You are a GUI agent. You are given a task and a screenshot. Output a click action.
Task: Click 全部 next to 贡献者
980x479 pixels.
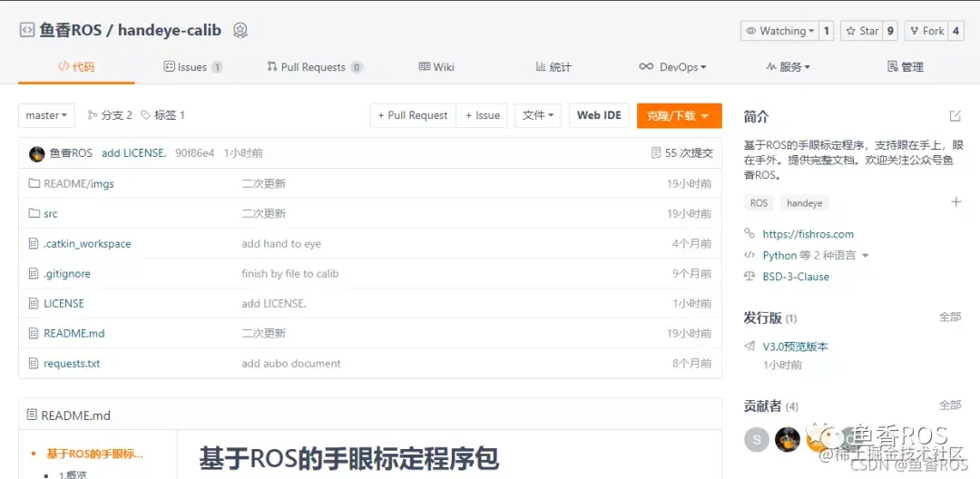950,406
